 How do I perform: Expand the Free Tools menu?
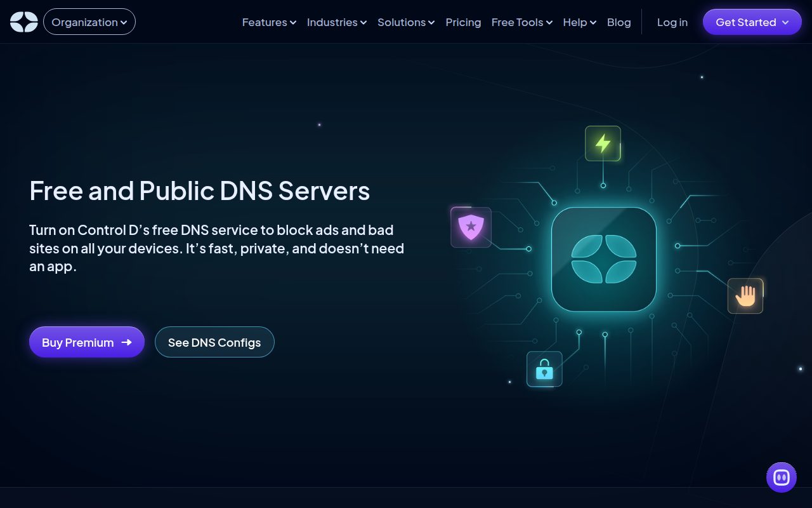click(522, 22)
